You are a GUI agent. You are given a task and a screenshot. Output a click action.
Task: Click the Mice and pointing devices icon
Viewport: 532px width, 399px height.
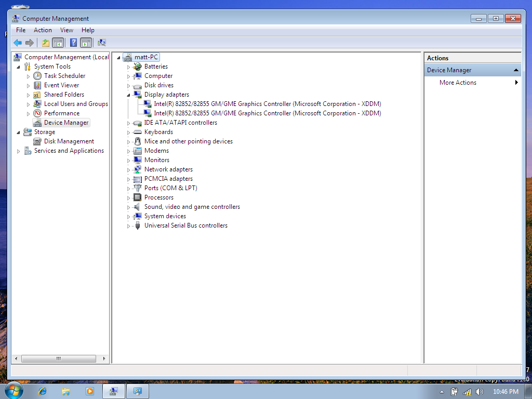click(137, 141)
